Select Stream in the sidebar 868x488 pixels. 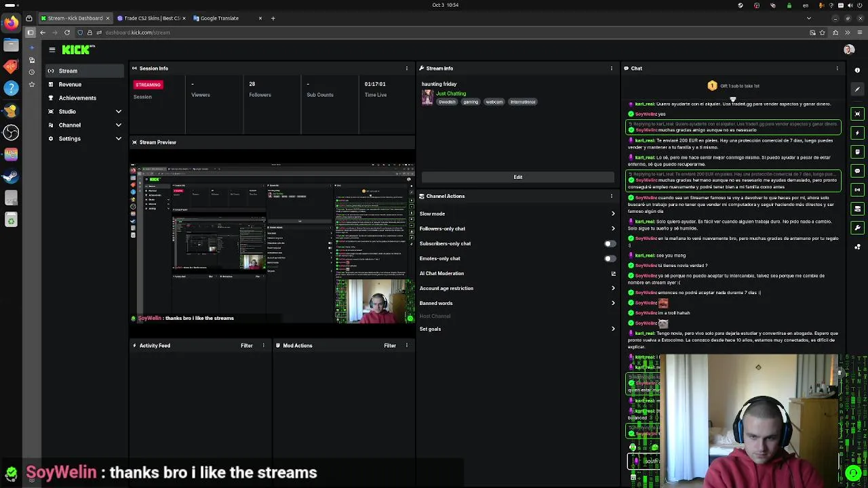pyautogui.click(x=85, y=70)
